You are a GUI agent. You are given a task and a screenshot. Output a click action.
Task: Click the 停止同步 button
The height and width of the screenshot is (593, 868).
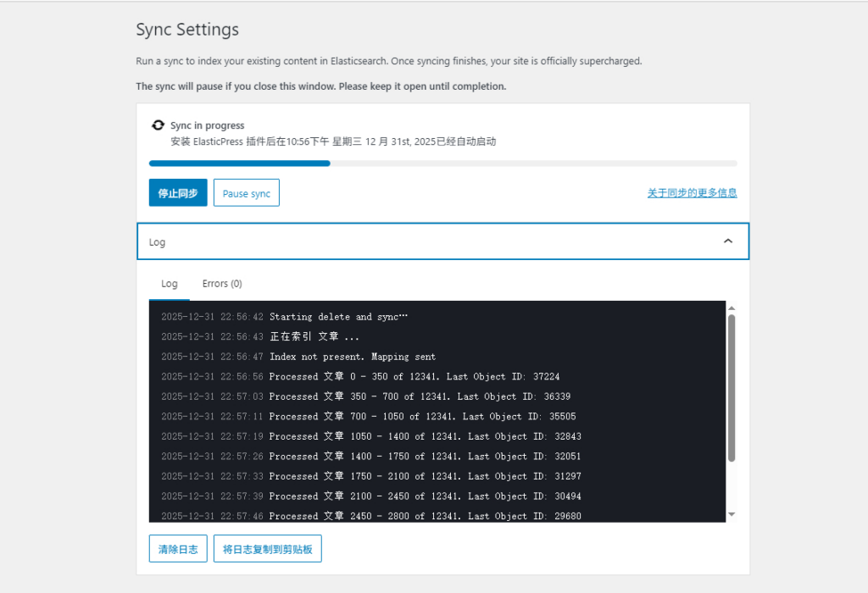pos(177,192)
